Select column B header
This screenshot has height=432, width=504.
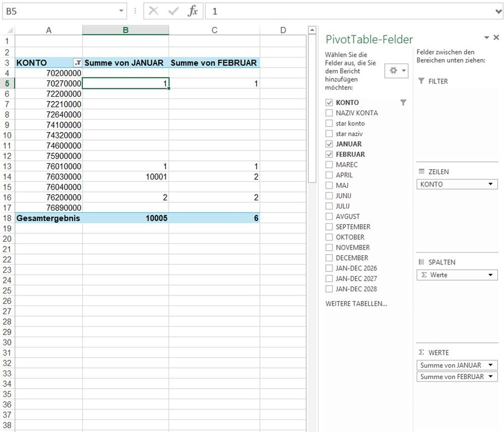[x=125, y=30]
